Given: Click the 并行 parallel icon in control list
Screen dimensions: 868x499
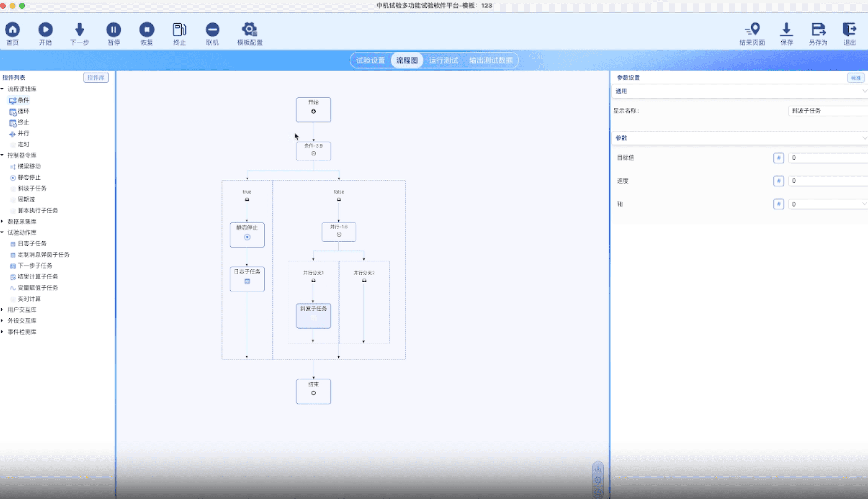Looking at the screenshot, I should [13, 134].
